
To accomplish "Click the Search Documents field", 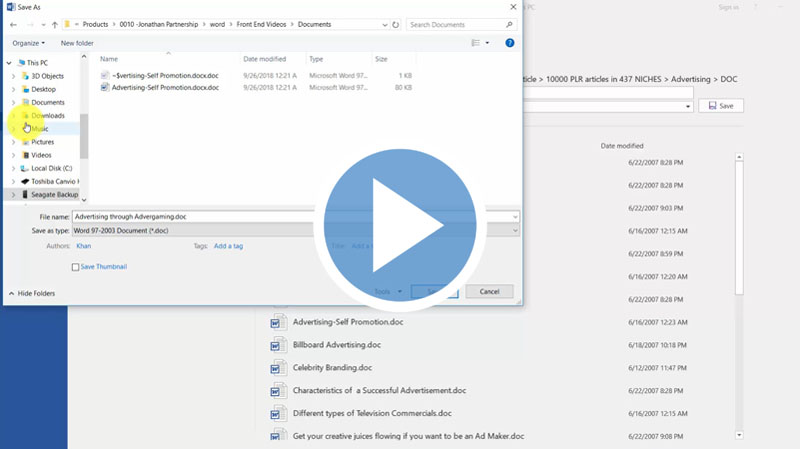I will (x=460, y=24).
